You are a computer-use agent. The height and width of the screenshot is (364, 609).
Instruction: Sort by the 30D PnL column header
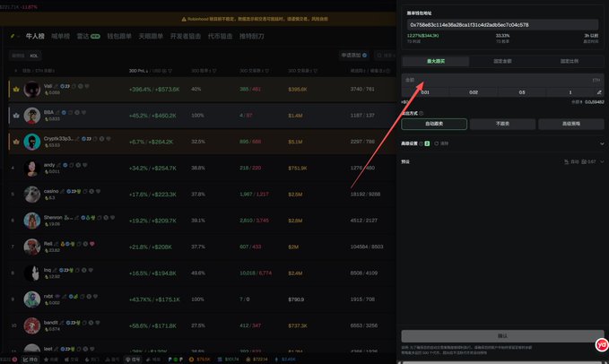tap(139, 71)
